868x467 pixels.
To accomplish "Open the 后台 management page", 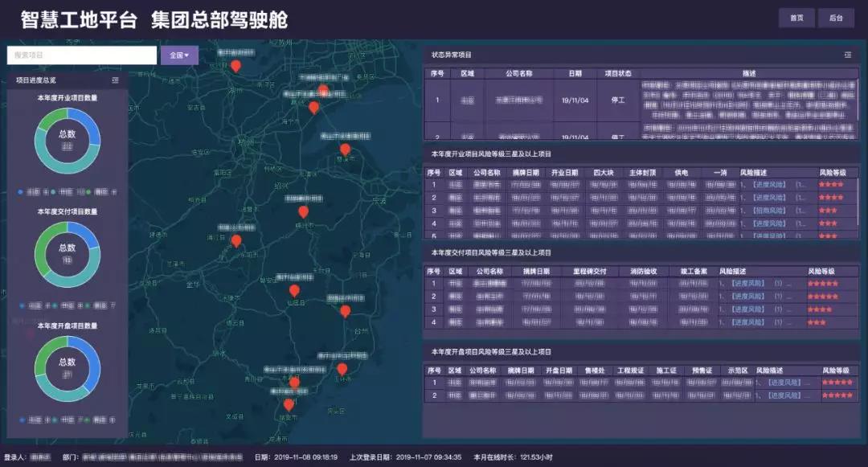I will click(x=835, y=16).
